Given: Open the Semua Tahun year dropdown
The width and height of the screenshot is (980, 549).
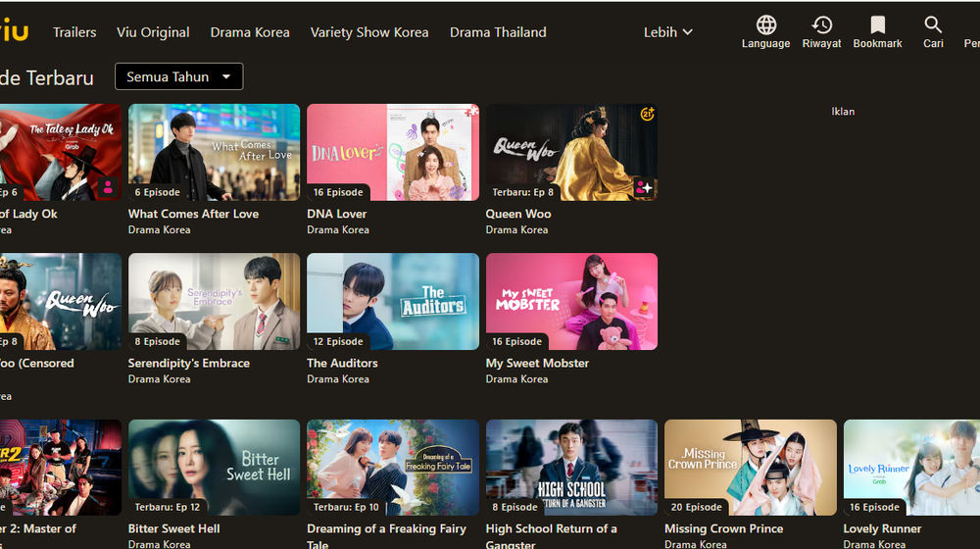Looking at the screenshot, I should coord(178,76).
